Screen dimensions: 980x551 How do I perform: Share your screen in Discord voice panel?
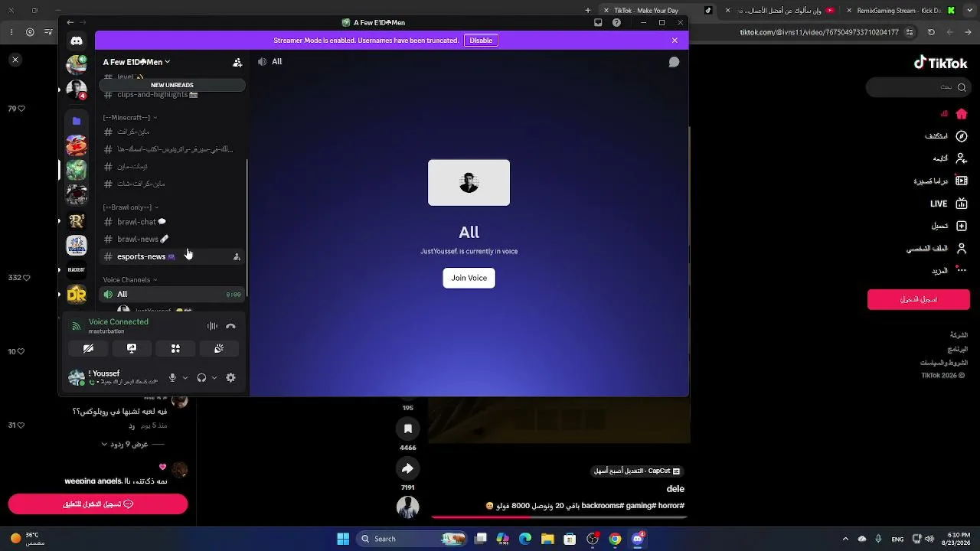132,349
